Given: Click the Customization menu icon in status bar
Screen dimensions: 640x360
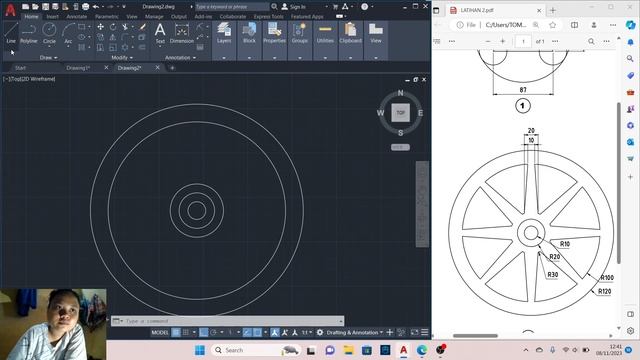Looking at the screenshot, I should click(x=425, y=332).
